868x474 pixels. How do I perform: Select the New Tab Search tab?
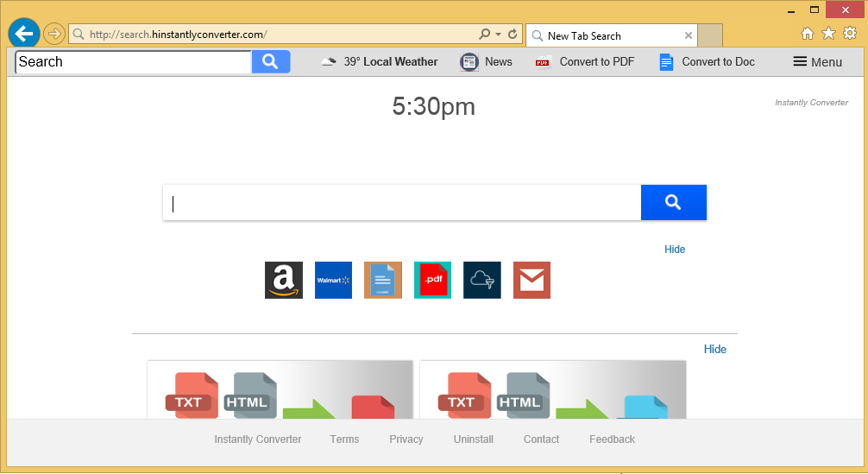tap(604, 36)
